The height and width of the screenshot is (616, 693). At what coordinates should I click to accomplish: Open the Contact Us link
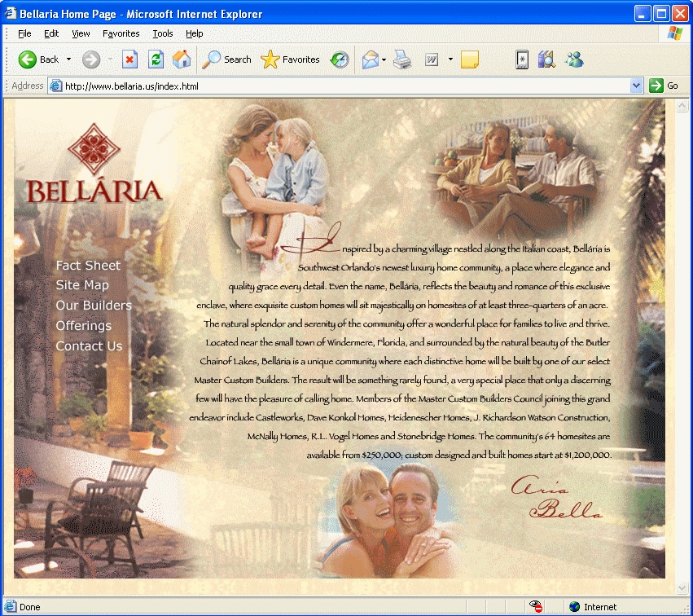tap(89, 346)
